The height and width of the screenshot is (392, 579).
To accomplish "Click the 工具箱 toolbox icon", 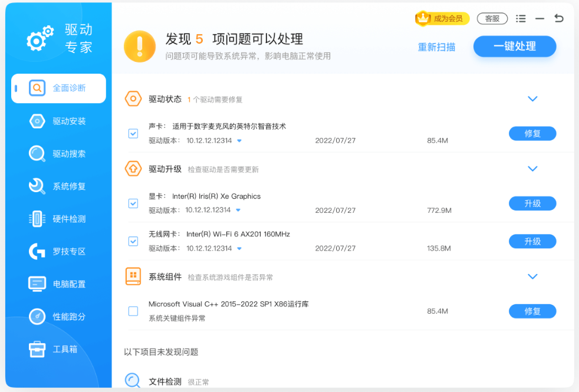I will (x=37, y=349).
